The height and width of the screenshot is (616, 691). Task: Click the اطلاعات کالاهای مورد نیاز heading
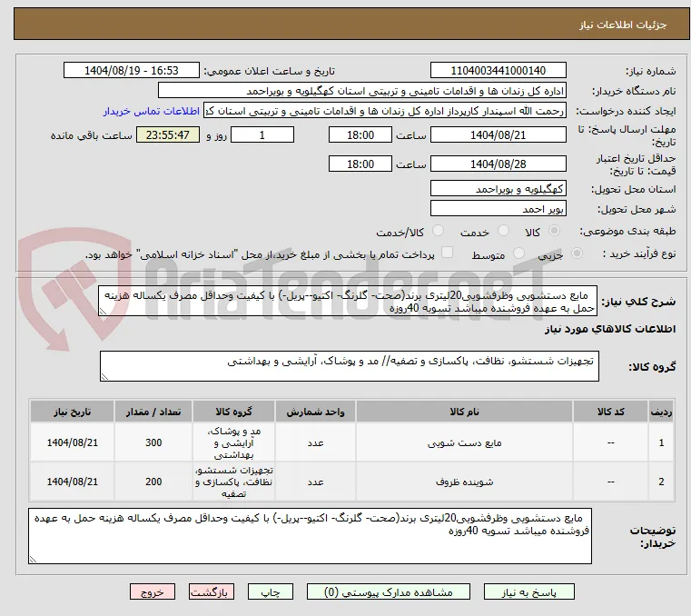point(610,329)
